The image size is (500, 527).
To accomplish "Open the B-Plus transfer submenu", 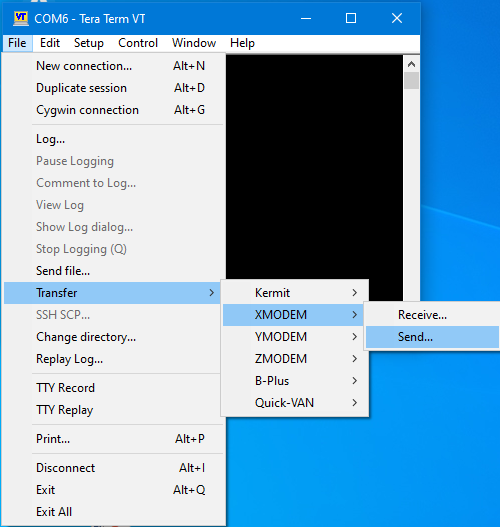I will (x=295, y=381).
